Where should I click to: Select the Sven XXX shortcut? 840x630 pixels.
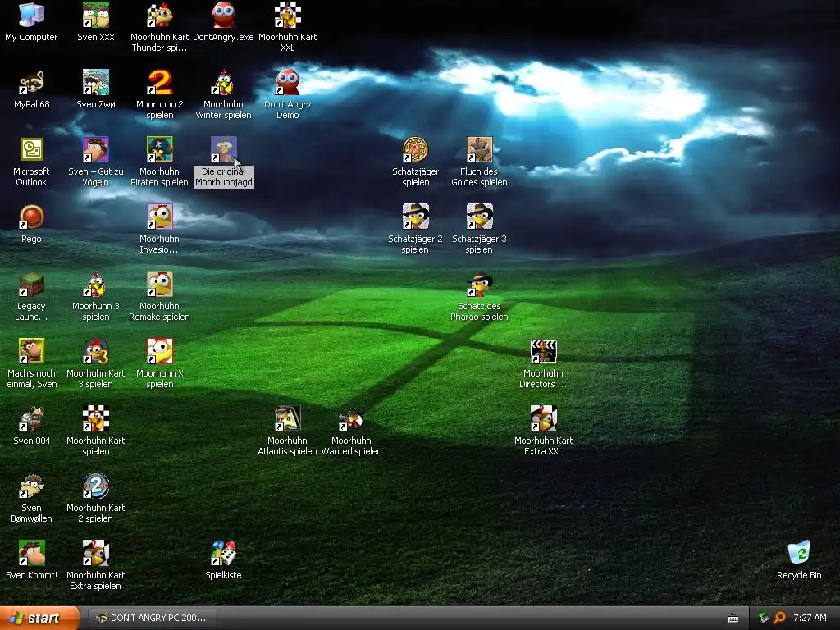tap(95, 15)
